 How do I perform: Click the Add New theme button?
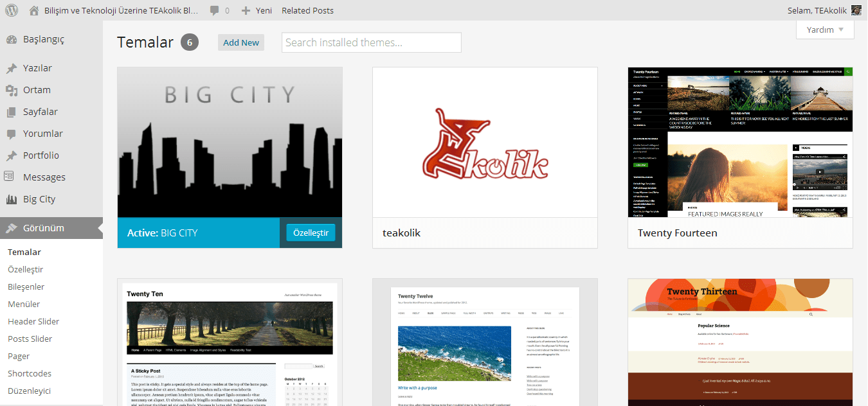241,42
